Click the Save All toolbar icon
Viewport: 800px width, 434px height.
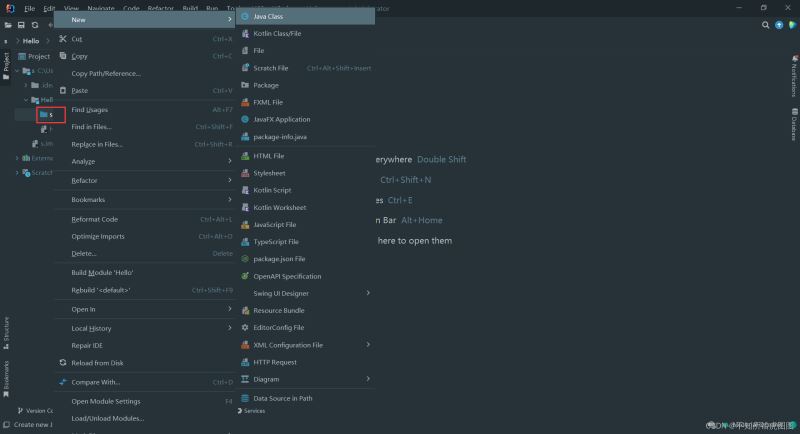[x=21, y=25]
